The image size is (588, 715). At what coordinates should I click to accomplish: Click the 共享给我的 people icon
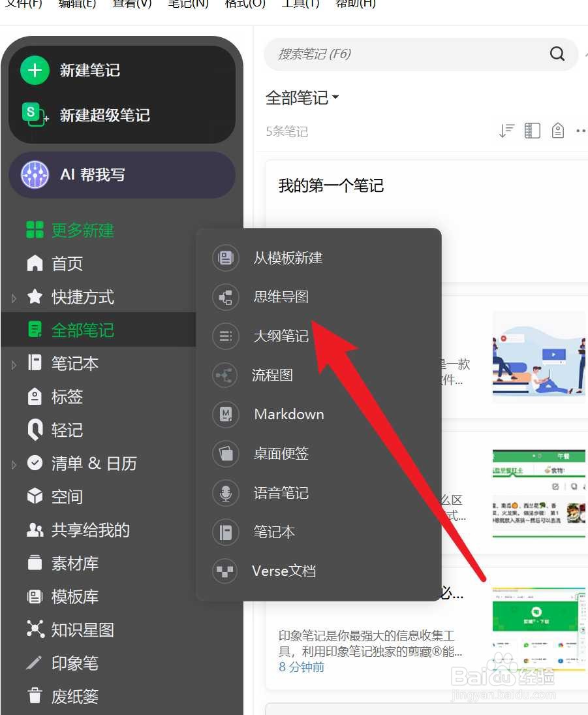(35, 530)
